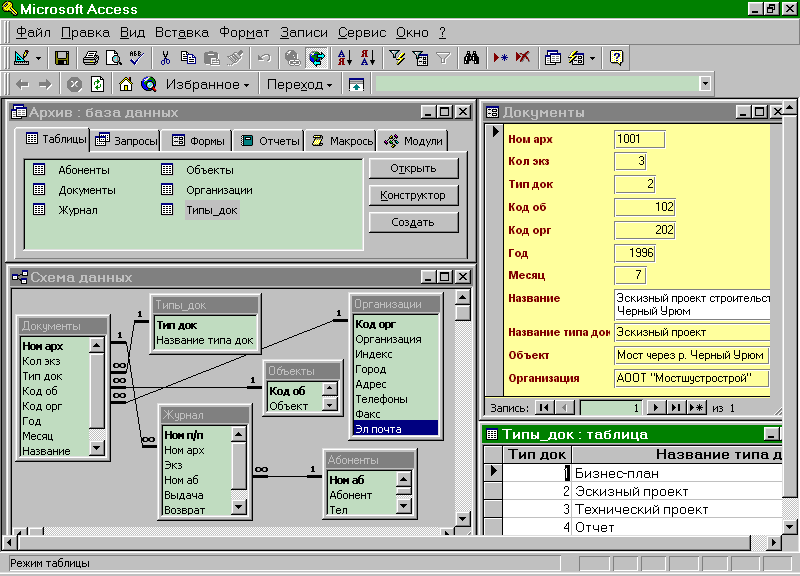Select Эл почта field in Организации
The image size is (800, 576).
(x=395, y=429)
